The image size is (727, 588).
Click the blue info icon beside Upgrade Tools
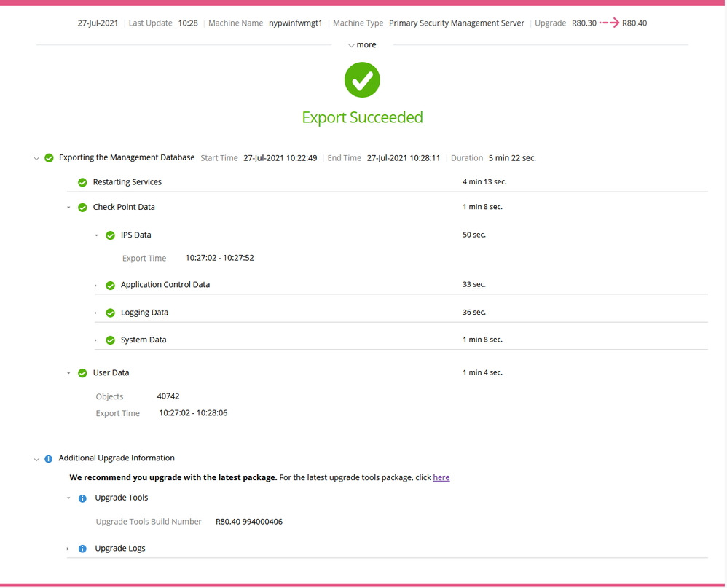82,498
